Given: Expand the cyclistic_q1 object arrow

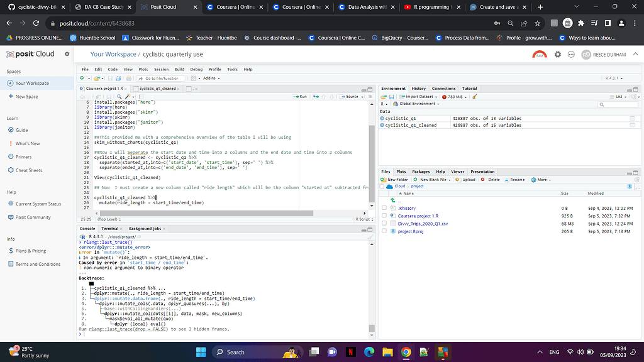Looking at the screenshot, I should pos(382,118).
